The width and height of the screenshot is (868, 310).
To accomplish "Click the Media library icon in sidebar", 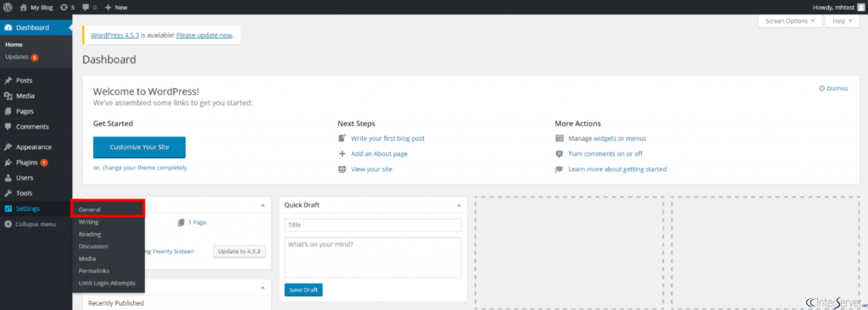I will click(8, 96).
